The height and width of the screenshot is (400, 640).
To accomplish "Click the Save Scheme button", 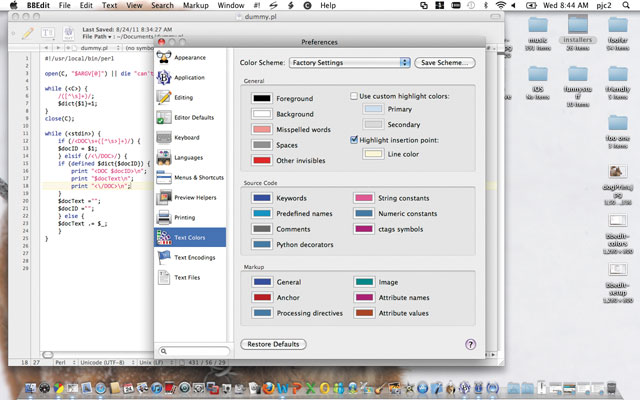I will point(444,62).
